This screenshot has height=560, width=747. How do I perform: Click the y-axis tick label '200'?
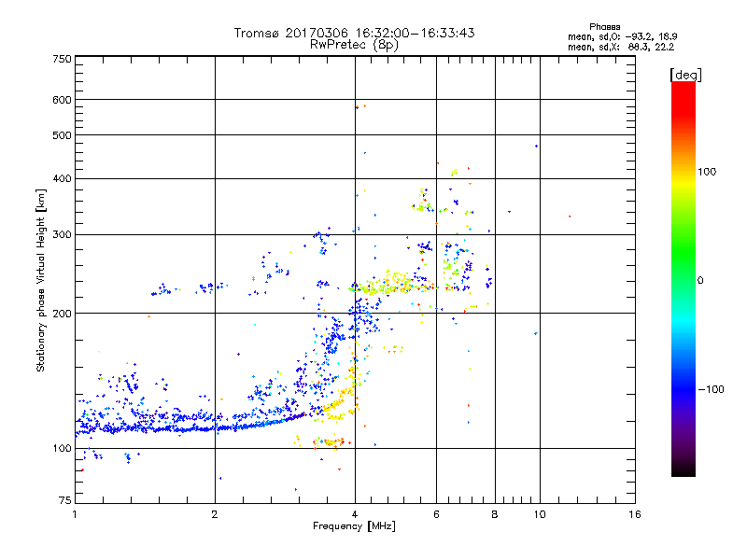click(x=62, y=314)
